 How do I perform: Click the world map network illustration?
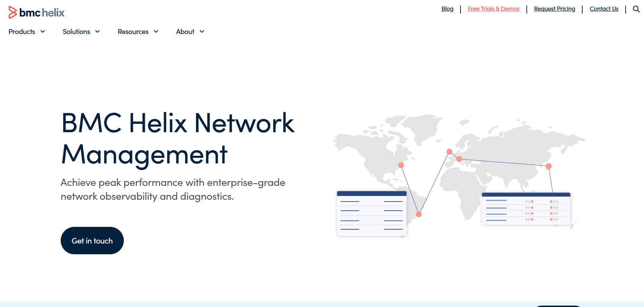point(459,176)
